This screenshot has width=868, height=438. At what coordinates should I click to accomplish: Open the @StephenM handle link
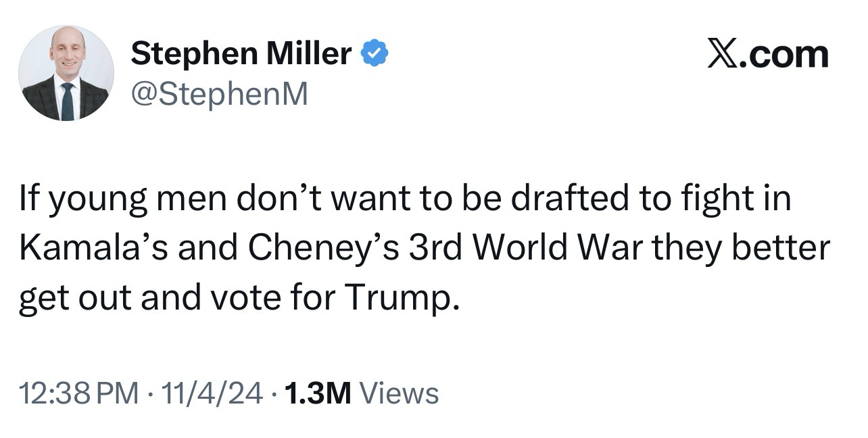(x=219, y=95)
